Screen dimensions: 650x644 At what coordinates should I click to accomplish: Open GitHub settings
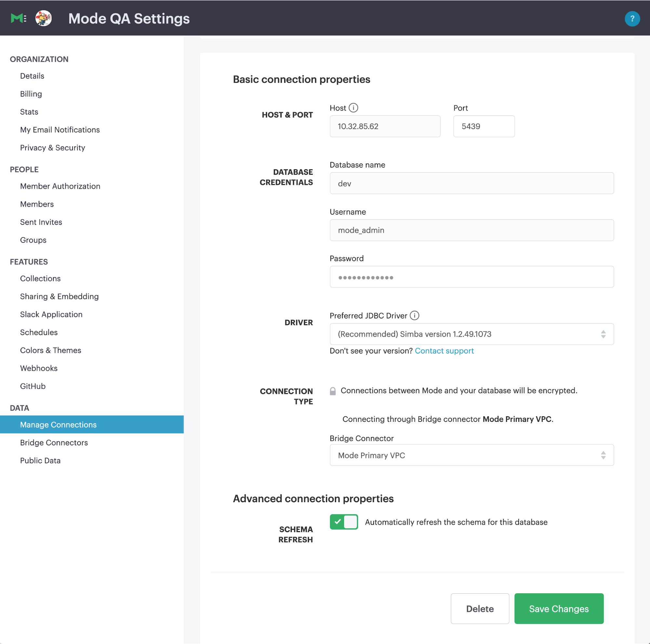coord(33,386)
